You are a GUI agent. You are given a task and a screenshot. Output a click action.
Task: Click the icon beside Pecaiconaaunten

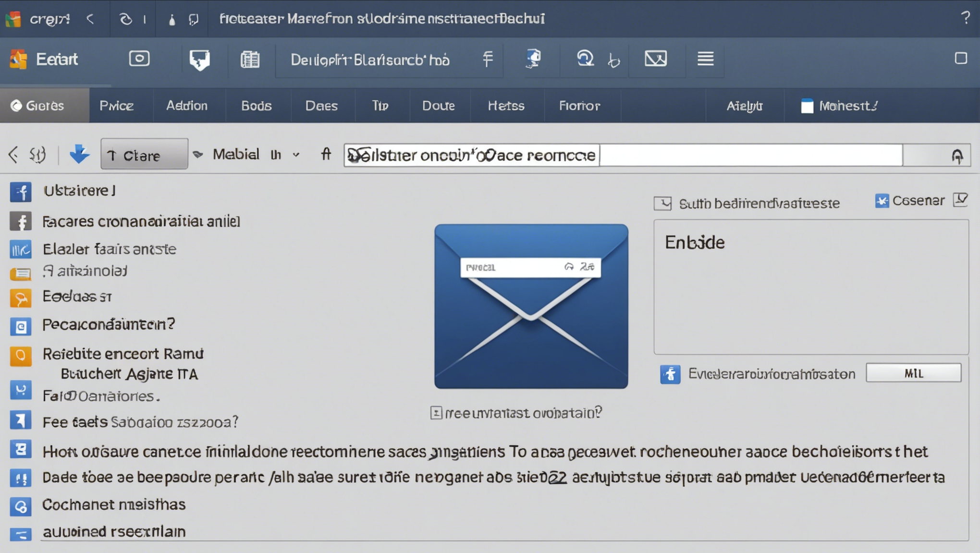pyautogui.click(x=21, y=326)
